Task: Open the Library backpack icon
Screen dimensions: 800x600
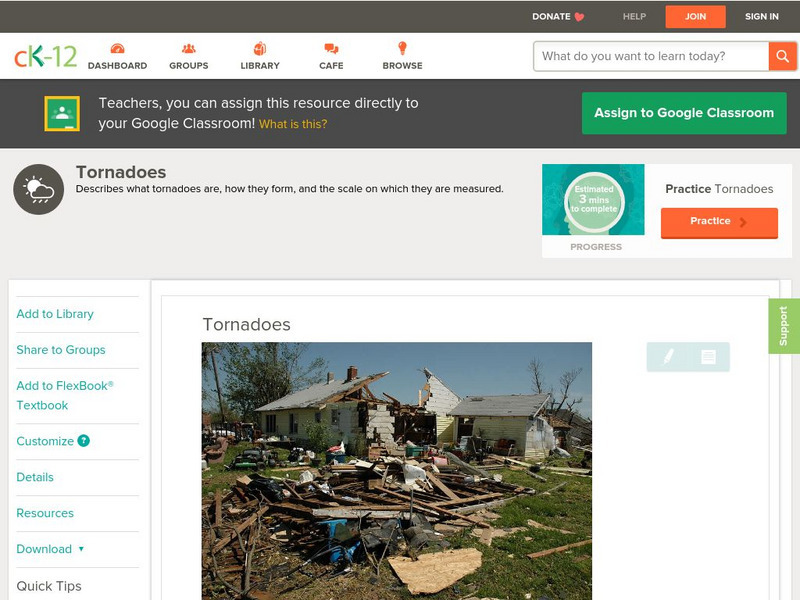Action: click(259, 47)
